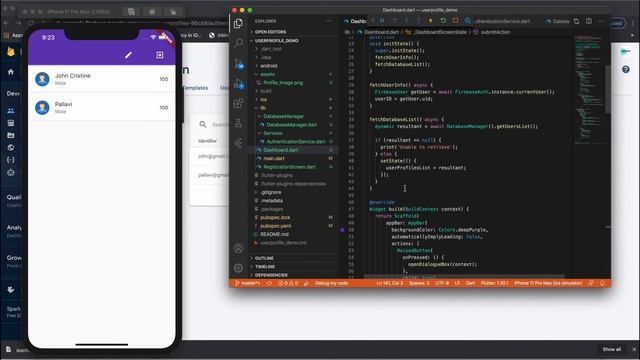
Task: Open the Explorer view in the activity bar
Action: (238, 23)
